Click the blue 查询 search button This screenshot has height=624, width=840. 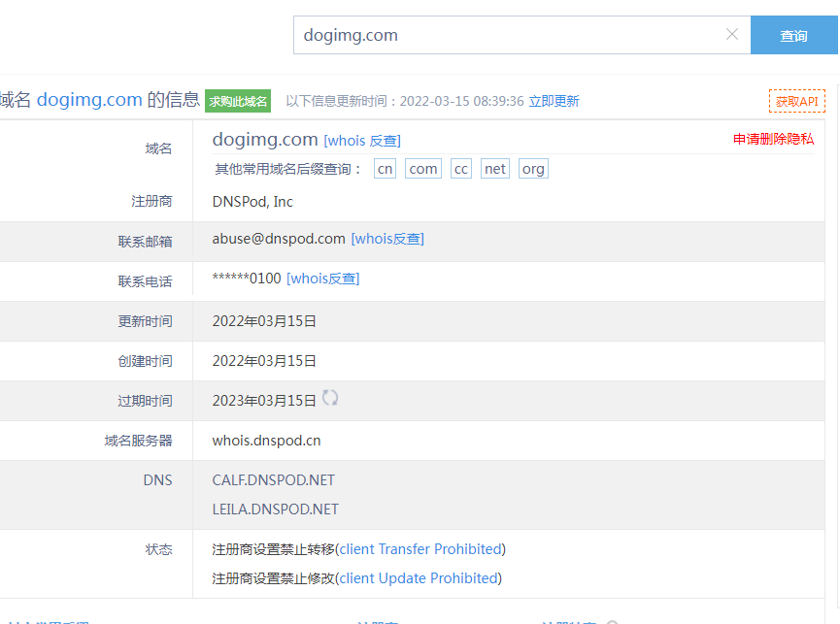point(794,35)
